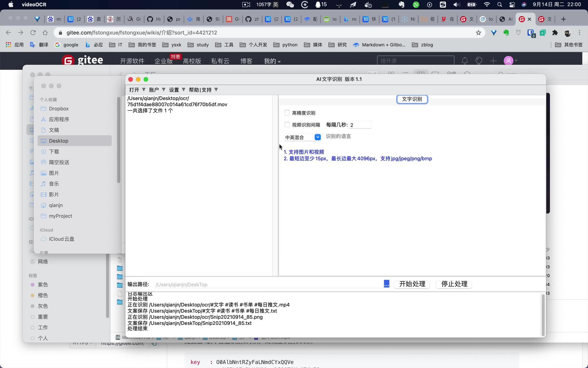Screen dimensions: 588x368
Task: Click the 橙色 tag in Finder
Action: [42, 295]
